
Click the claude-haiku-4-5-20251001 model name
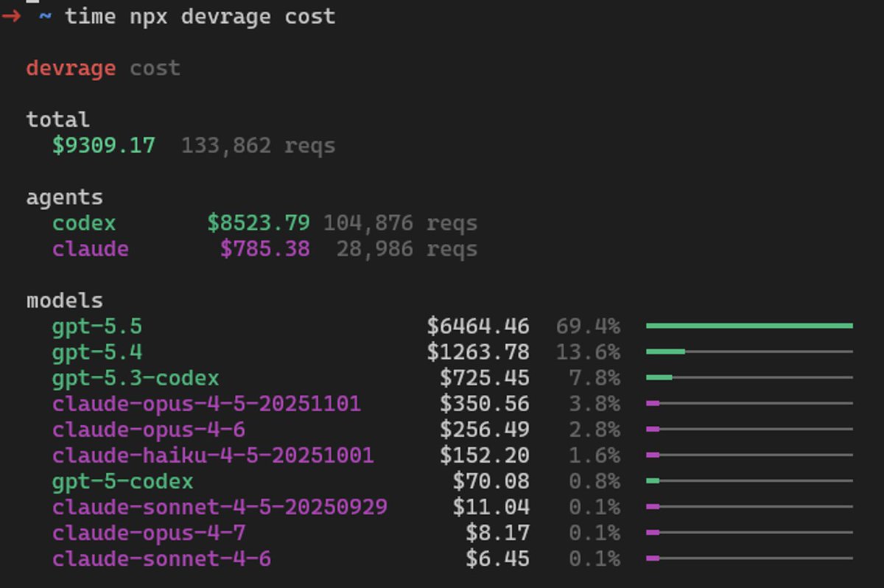[x=214, y=455]
